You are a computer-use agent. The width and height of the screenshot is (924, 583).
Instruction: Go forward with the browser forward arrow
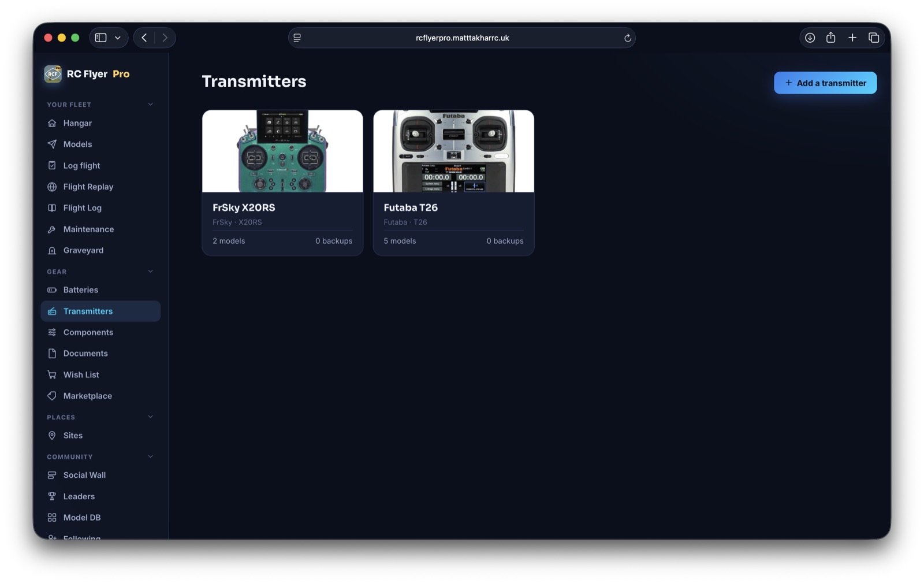165,38
